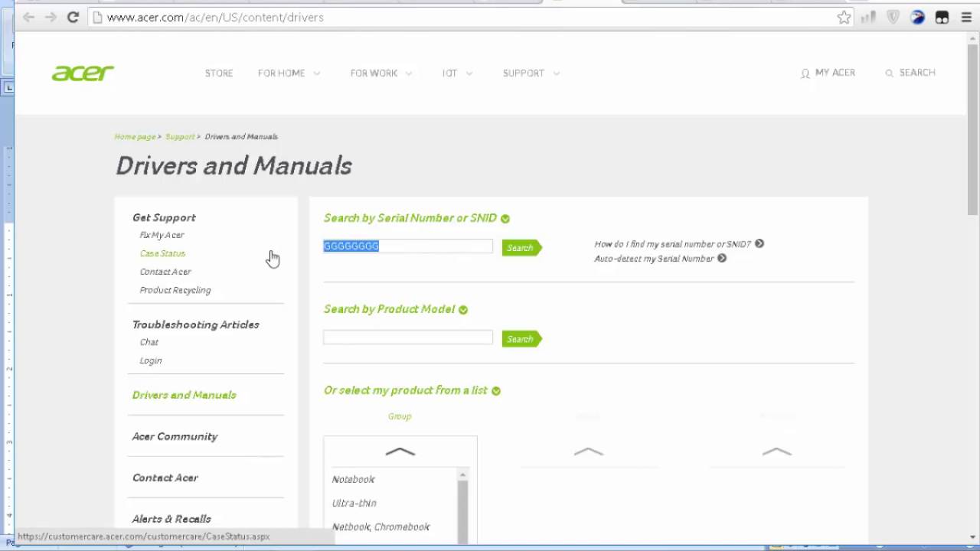Expand the SUPPORT menu

531,73
